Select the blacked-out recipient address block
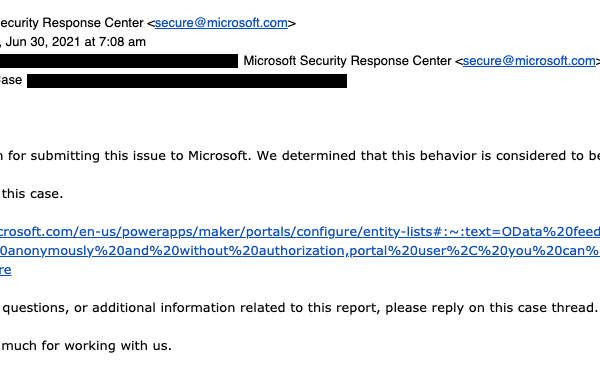Image resolution: width=600 pixels, height=370 pixels. (119, 61)
